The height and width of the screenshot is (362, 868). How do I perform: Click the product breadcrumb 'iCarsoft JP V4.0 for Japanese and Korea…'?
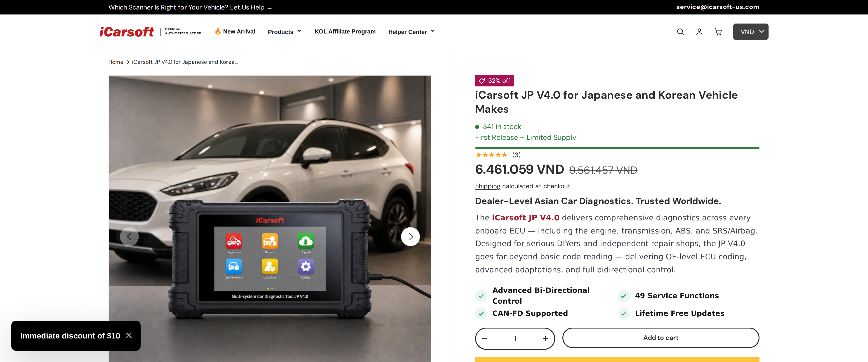185,62
